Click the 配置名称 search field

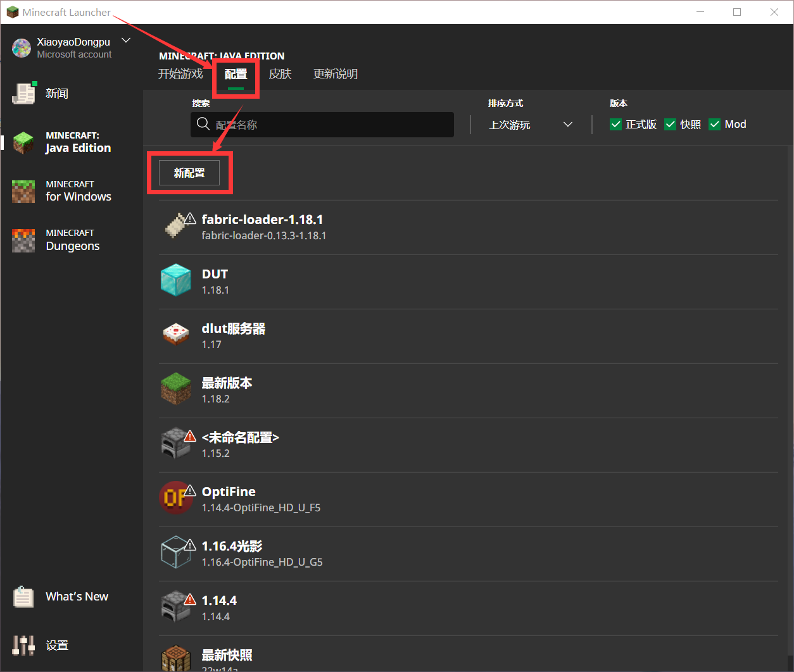[329, 125]
